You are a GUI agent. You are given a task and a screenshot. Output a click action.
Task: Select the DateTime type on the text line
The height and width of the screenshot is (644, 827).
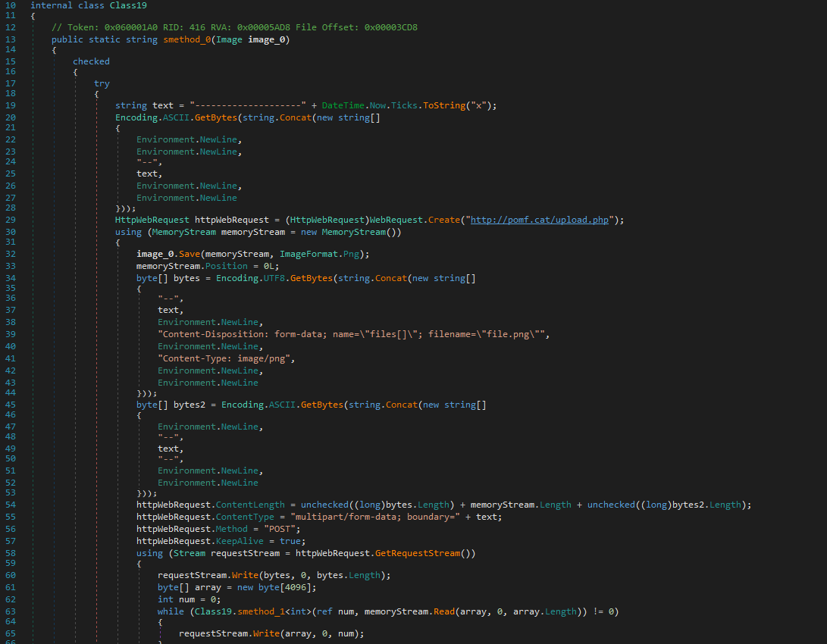(x=343, y=105)
